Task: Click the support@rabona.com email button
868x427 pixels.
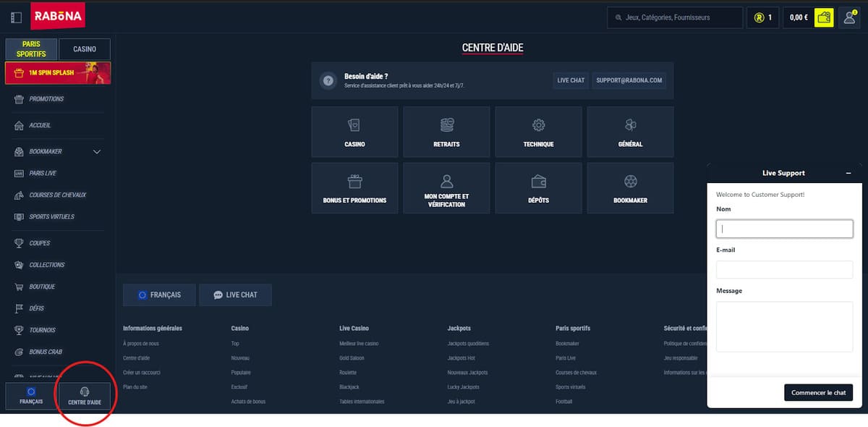Action: point(629,80)
